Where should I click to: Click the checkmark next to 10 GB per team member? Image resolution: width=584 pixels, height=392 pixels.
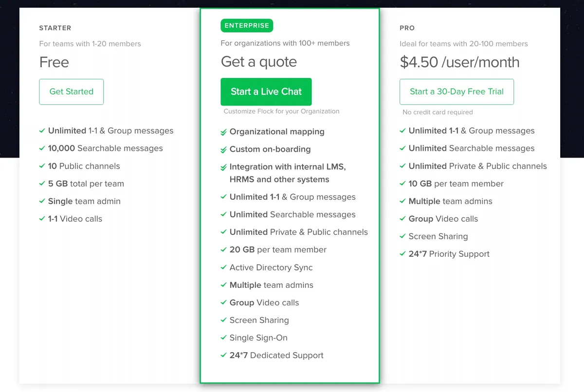tap(403, 183)
